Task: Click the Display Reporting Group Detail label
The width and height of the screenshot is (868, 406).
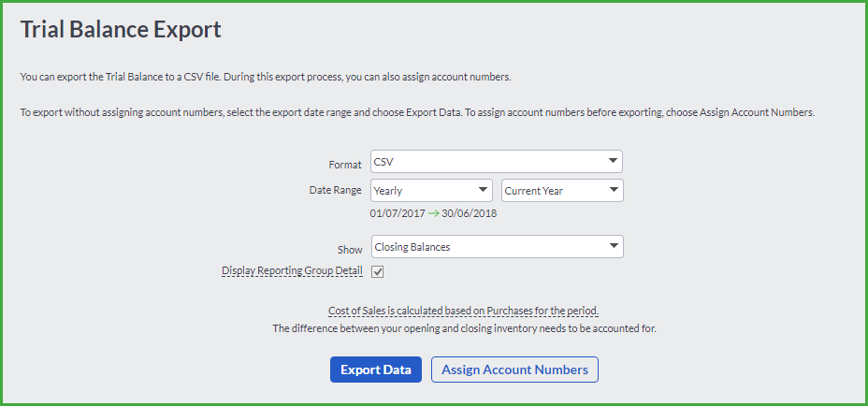Action: tap(292, 271)
